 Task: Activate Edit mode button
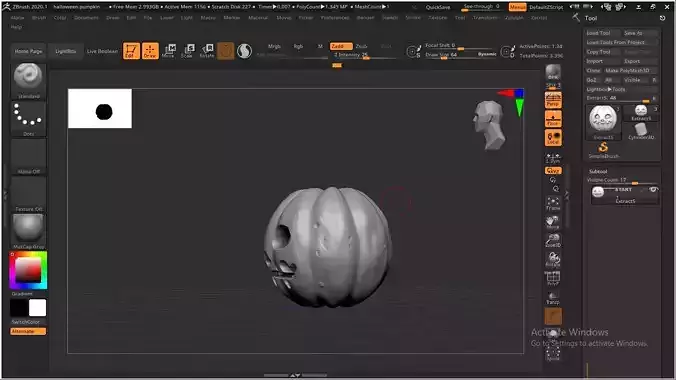(x=131, y=51)
